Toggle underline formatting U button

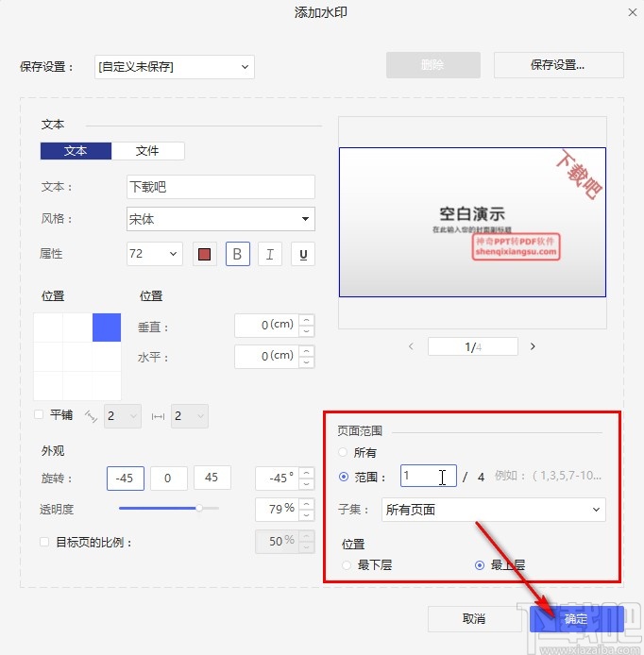pyautogui.click(x=303, y=254)
